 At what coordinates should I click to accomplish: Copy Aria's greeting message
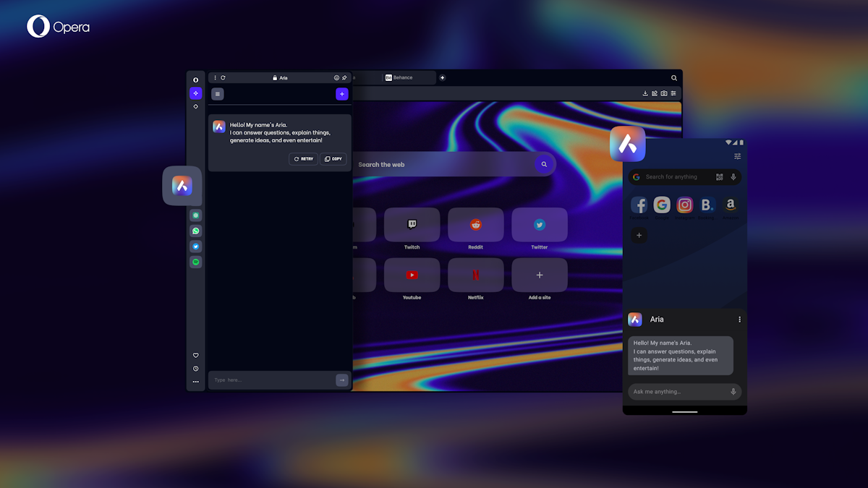tap(333, 158)
